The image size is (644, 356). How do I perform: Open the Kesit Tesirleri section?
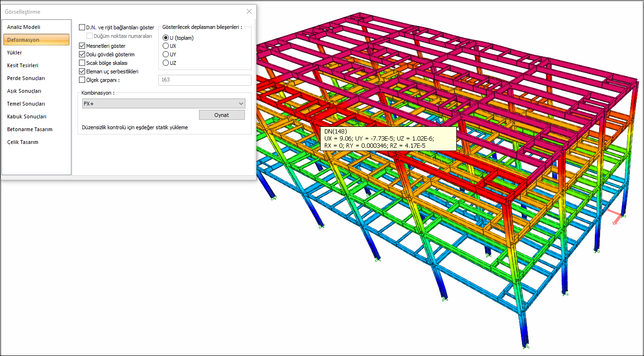[23, 65]
